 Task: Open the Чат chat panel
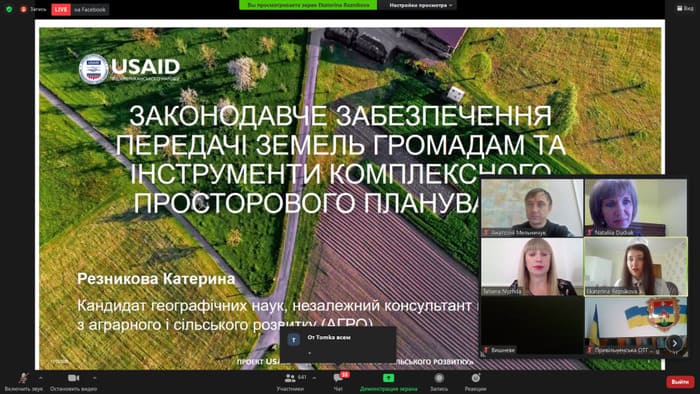(338, 382)
